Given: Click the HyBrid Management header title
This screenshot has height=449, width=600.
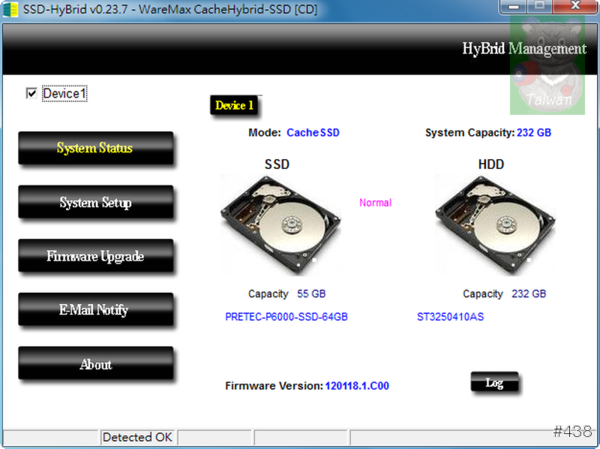Looking at the screenshot, I should pyautogui.click(x=524, y=49).
